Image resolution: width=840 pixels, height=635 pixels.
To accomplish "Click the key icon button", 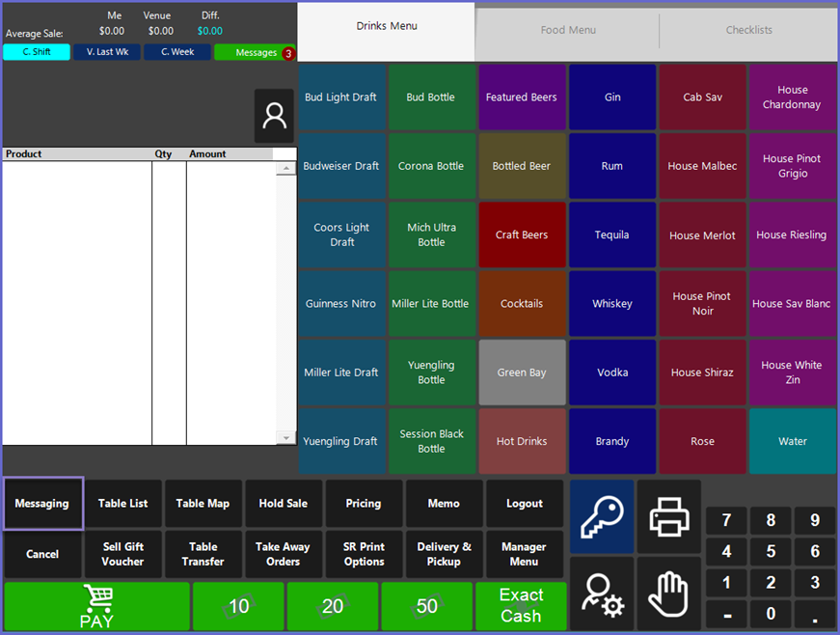I will click(x=602, y=516).
